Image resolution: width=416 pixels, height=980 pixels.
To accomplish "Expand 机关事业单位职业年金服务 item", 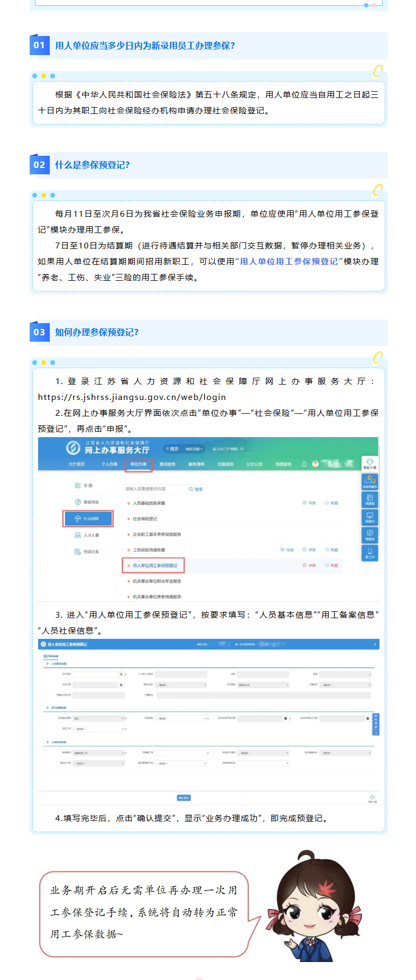I will click(x=157, y=581).
